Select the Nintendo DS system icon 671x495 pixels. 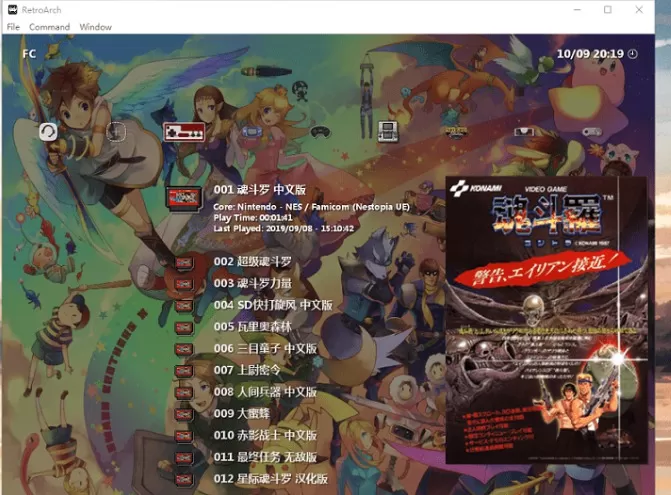[387, 130]
